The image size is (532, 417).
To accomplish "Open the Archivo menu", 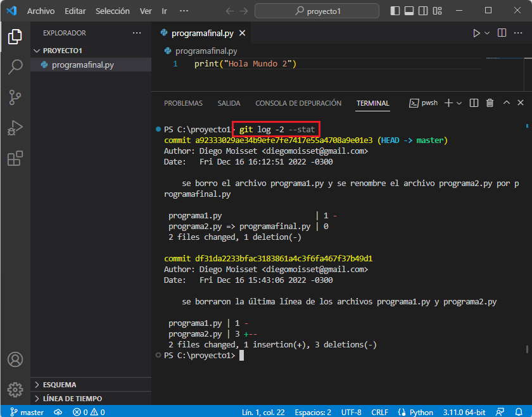I will pyautogui.click(x=41, y=11).
